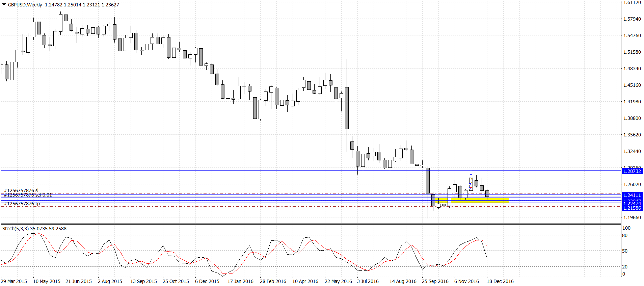This screenshot has height=286, width=644.
Task: Click the 25 Sep 2016 date label
Action: tap(435, 281)
